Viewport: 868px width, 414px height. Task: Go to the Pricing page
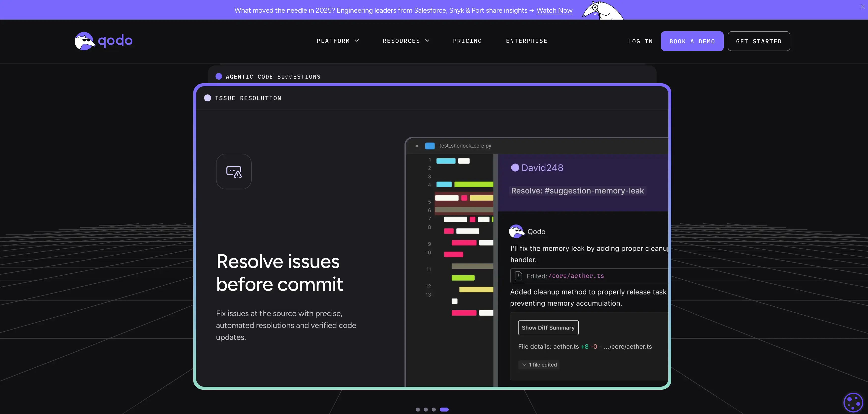(x=467, y=41)
